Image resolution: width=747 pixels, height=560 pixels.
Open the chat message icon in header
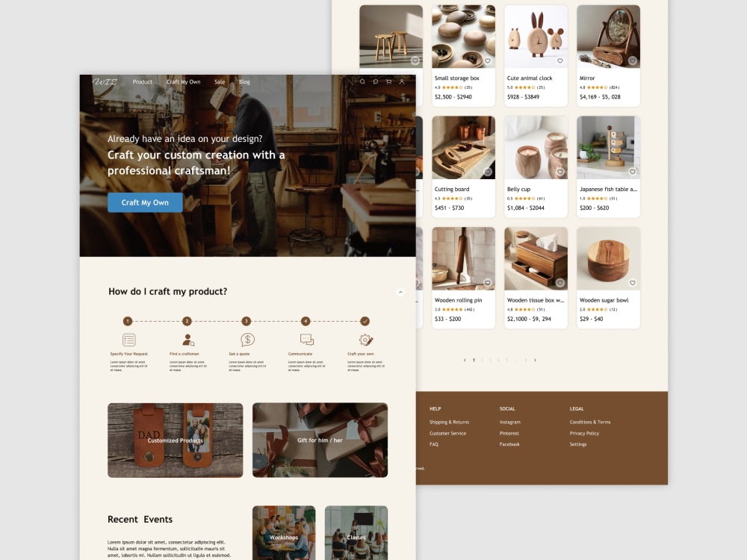tap(376, 82)
